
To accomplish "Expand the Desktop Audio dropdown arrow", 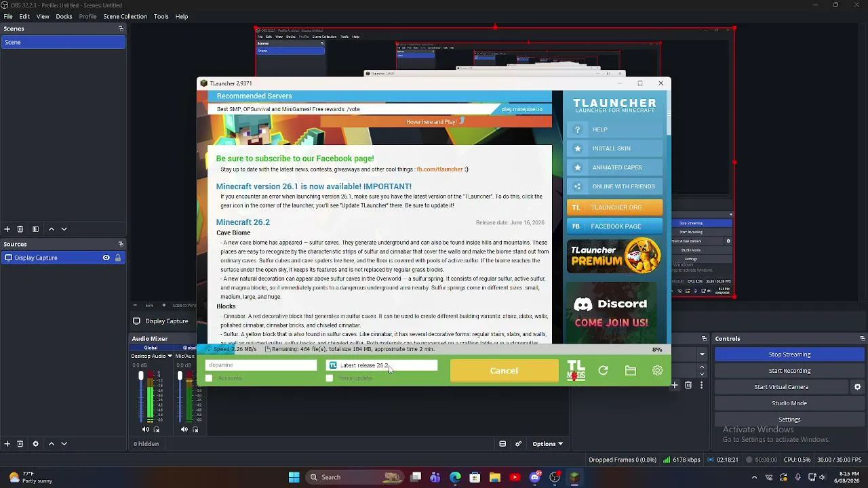I will pyautogui.click(x=170, y=356).
